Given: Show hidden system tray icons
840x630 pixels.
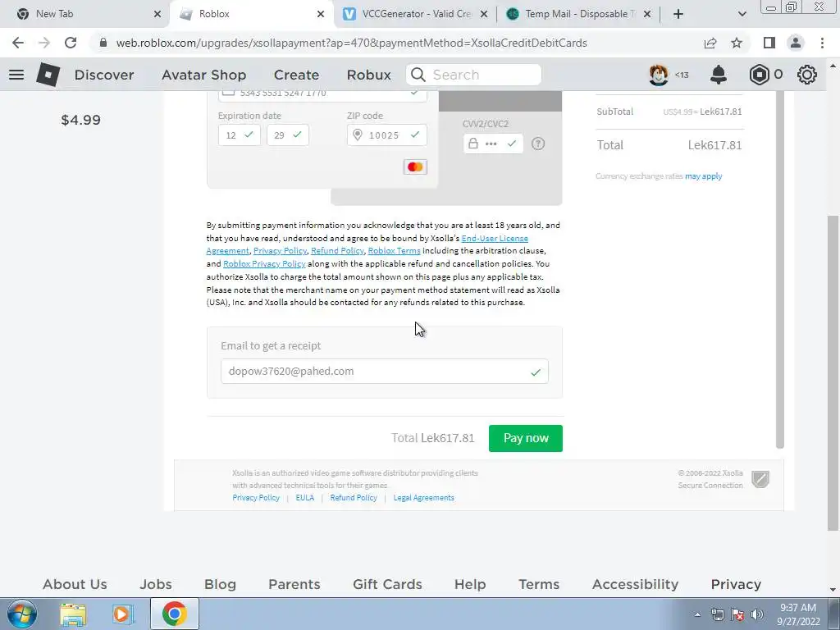Looking at the screenshot, I should tap(697, 614).
